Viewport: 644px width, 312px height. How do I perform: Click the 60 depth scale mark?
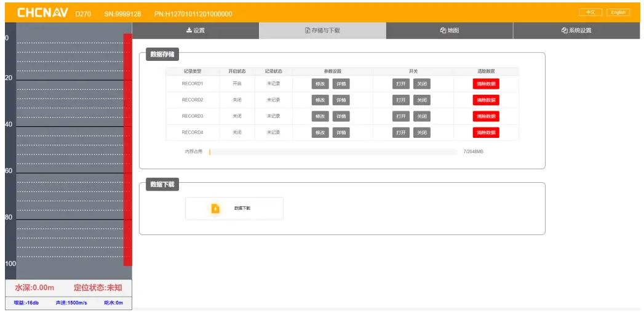[x=9, y=170]
